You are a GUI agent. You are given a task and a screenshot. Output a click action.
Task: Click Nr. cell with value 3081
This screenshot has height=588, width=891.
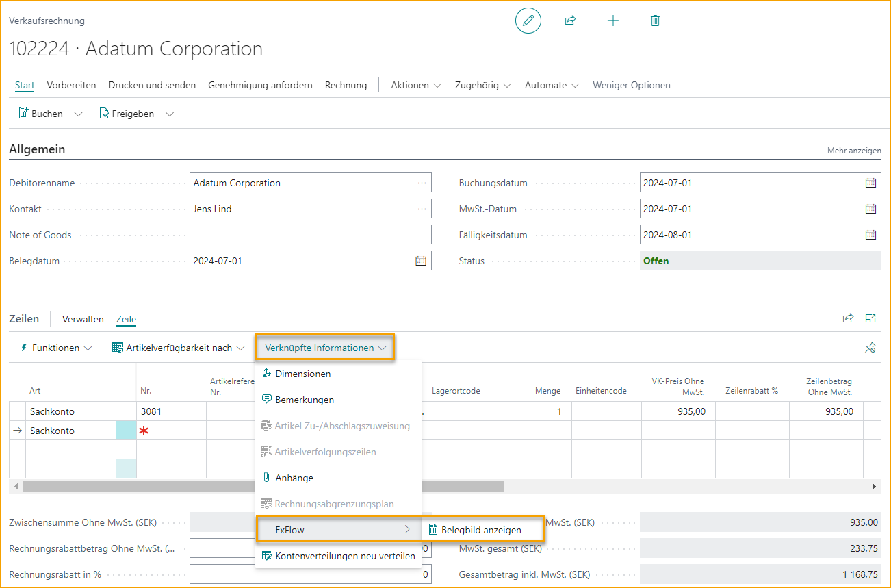pyautogui.click(x=171, y=411)
